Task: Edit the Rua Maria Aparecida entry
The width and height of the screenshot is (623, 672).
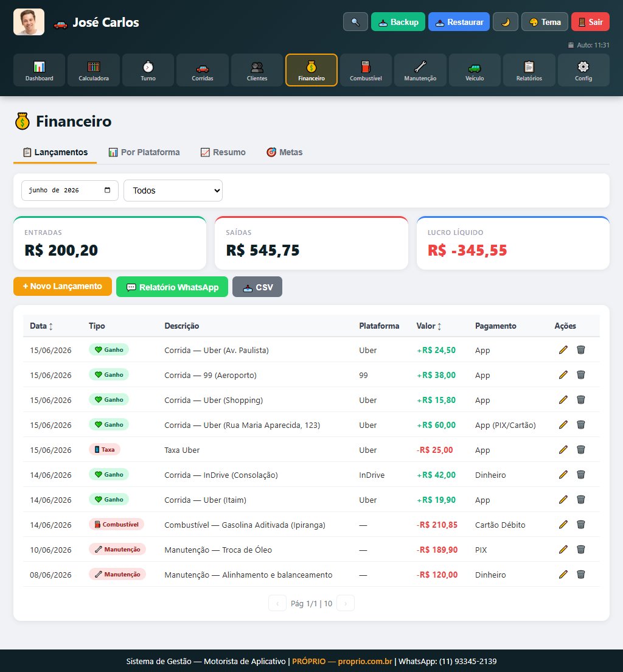Action: click(563, 424)
